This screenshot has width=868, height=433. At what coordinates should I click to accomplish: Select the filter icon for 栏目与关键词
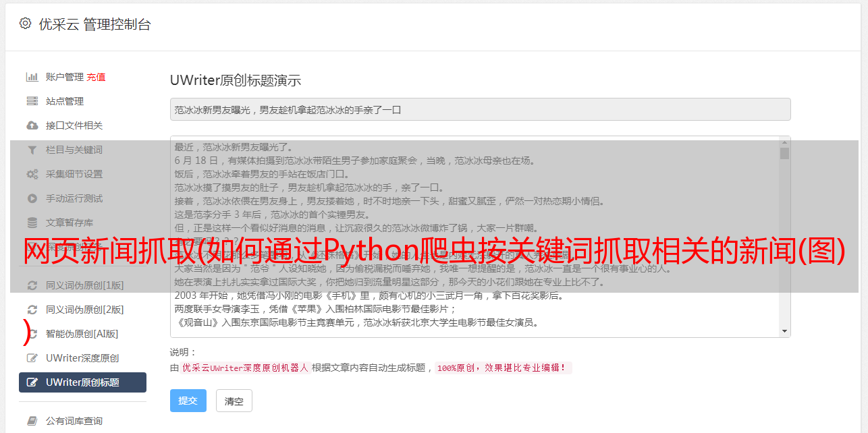pyautogui.click(x=32, y=150)
